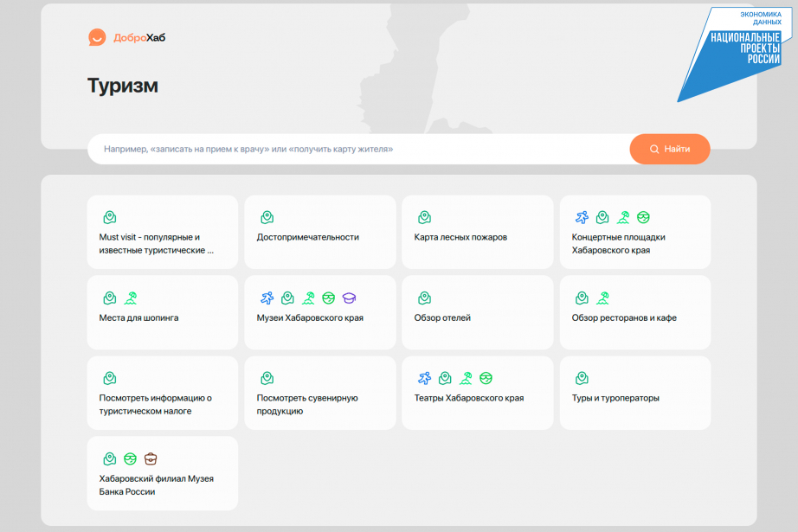
Task: Click the sunglasses face icon on Концертные площадки
Action: [643, 218]
